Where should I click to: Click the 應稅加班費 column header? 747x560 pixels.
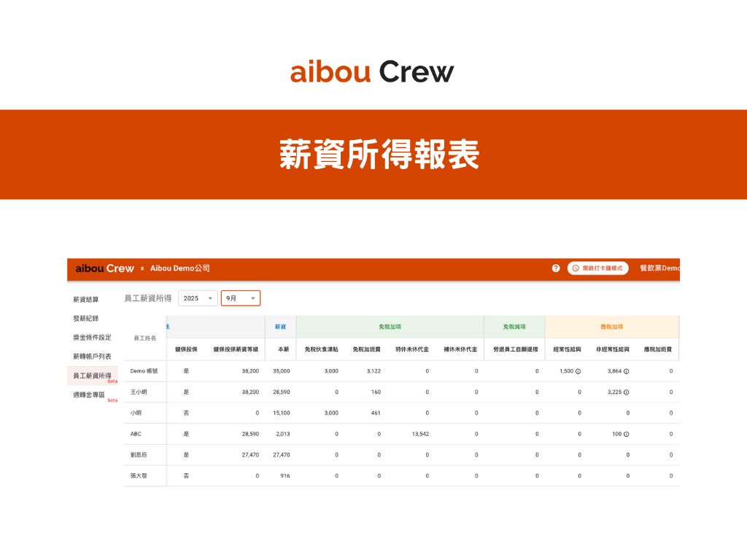(x=658, y=349)
